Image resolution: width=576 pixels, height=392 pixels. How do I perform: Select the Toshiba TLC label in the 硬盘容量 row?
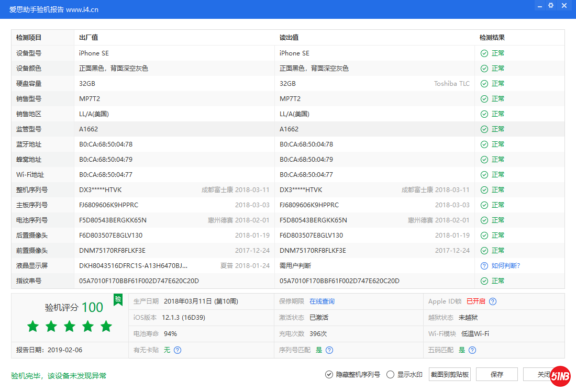(x=451, y=83)
